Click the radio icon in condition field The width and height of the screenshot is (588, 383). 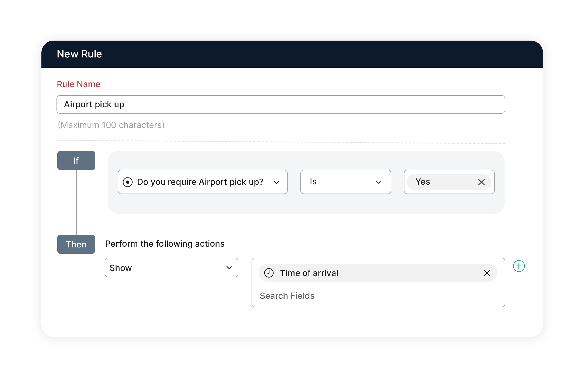click(128, 182)
